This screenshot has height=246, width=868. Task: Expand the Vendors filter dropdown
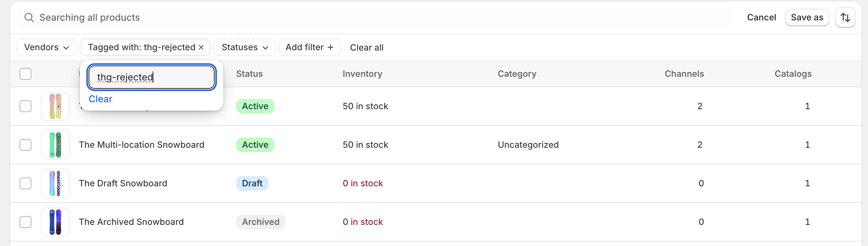(x=46, y=47)
